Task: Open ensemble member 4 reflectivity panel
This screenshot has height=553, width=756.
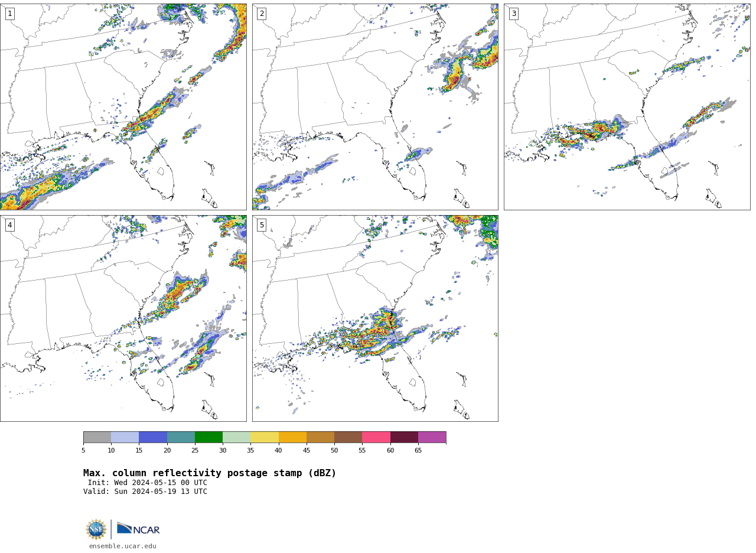Action: click(123, 318)
